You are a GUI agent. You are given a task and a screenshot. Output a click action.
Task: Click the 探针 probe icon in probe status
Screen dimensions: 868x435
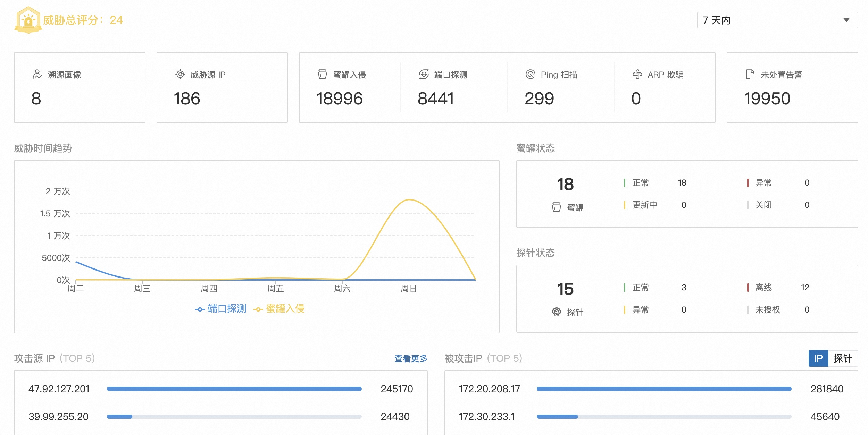tap(556, 312)
